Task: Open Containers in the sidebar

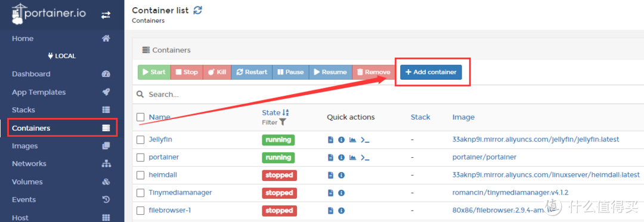Action: [x=62, y=128]
